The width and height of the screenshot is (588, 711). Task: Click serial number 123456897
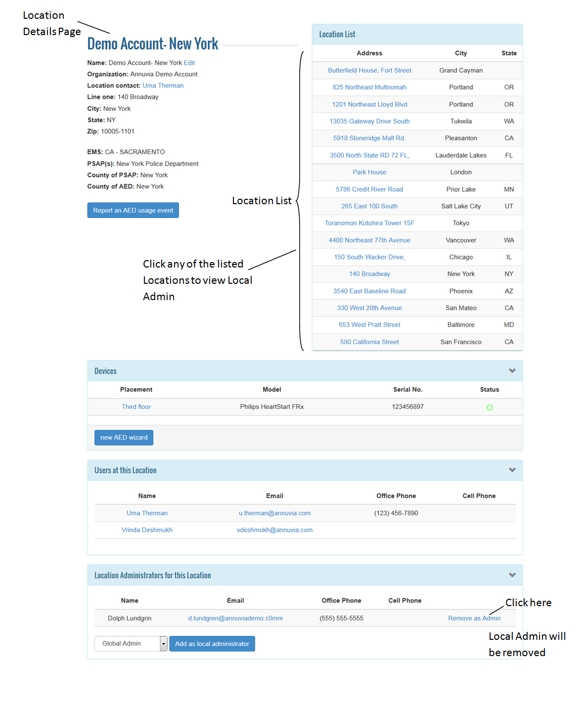[x=407, y=407]
